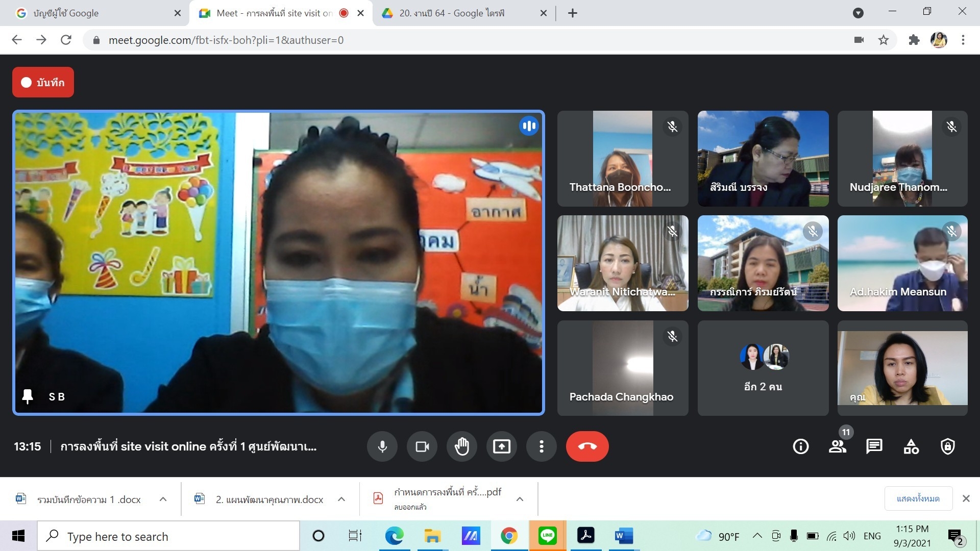Image resolution: width=980 pixels, height=551 pixels.
Task: Toggle the microphone on or off
Action: 382,446
